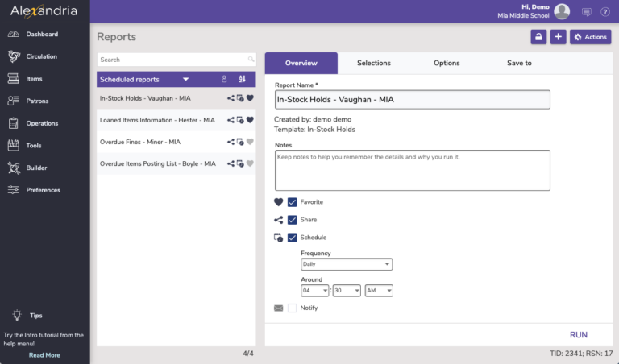Image resolution: width=619 pixels, height=364 pixels.
Task: Click the plus icon to add report
Action: (558, 37)
